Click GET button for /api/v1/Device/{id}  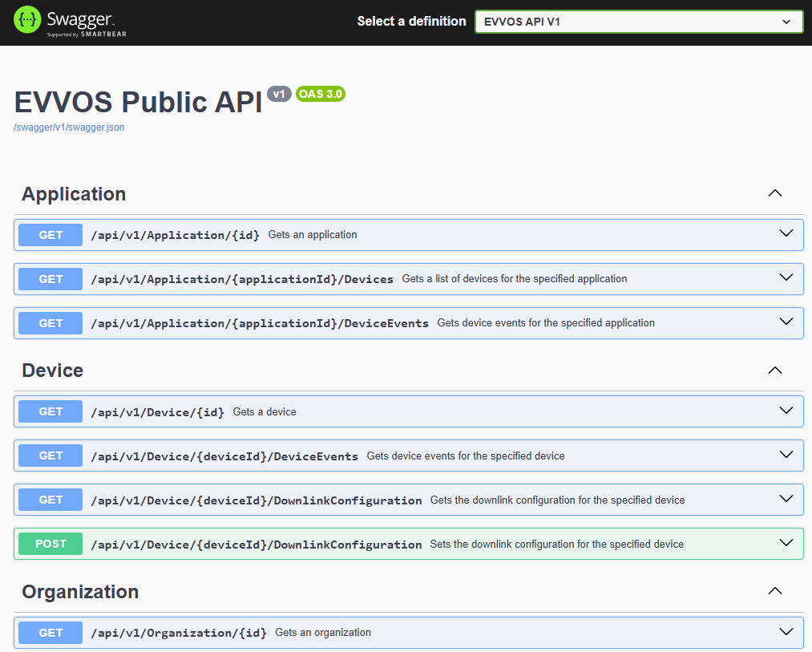coord(50,411)
